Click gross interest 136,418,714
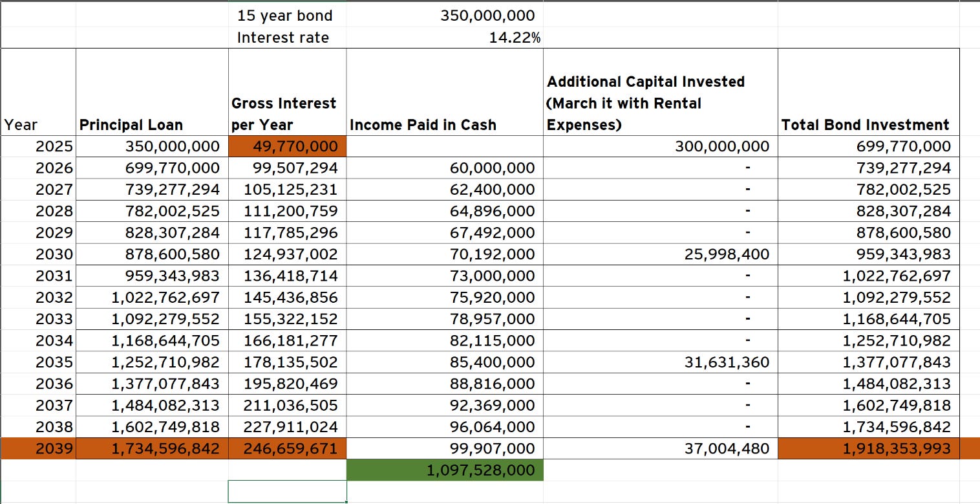The height and width of the screenshot is (504, 980). 287,276
